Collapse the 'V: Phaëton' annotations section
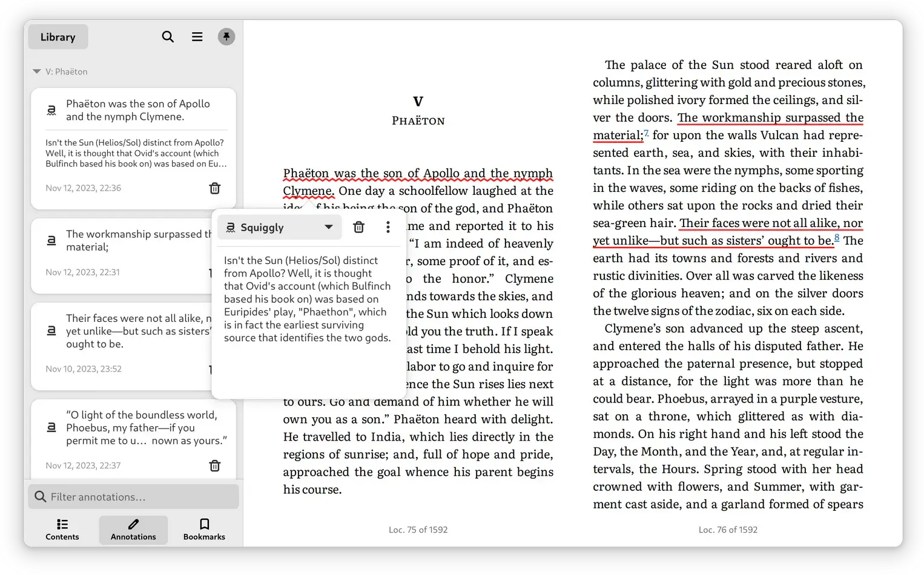 point(37,71)
